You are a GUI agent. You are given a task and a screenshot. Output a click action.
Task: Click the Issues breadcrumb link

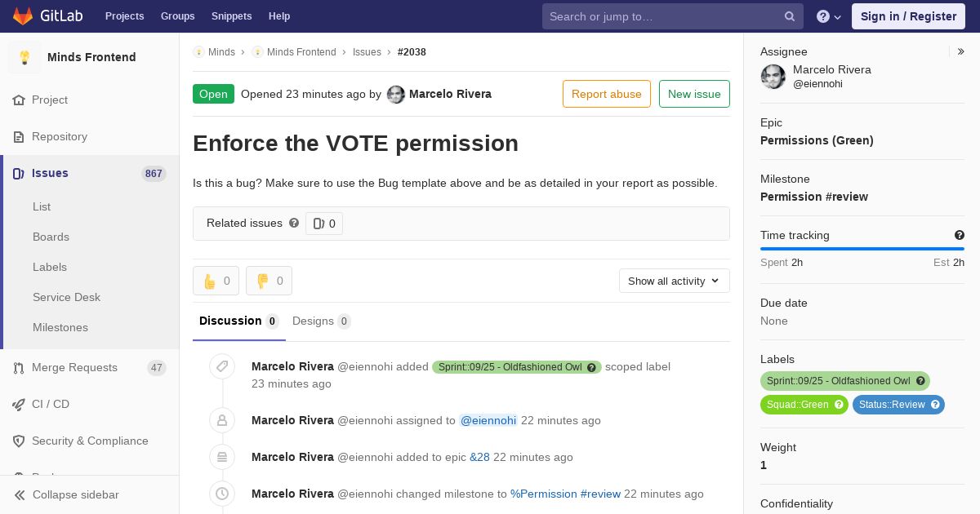pyautogui.click(x=367, y=51)
